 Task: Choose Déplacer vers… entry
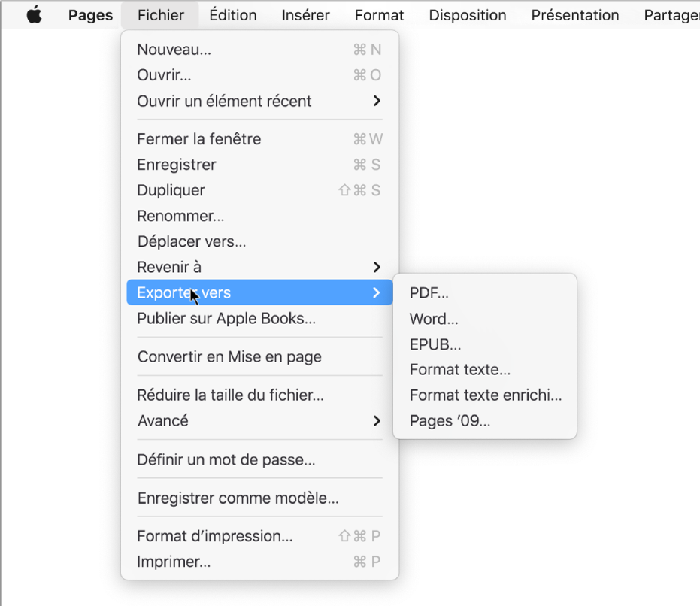(x=259, y=241)
